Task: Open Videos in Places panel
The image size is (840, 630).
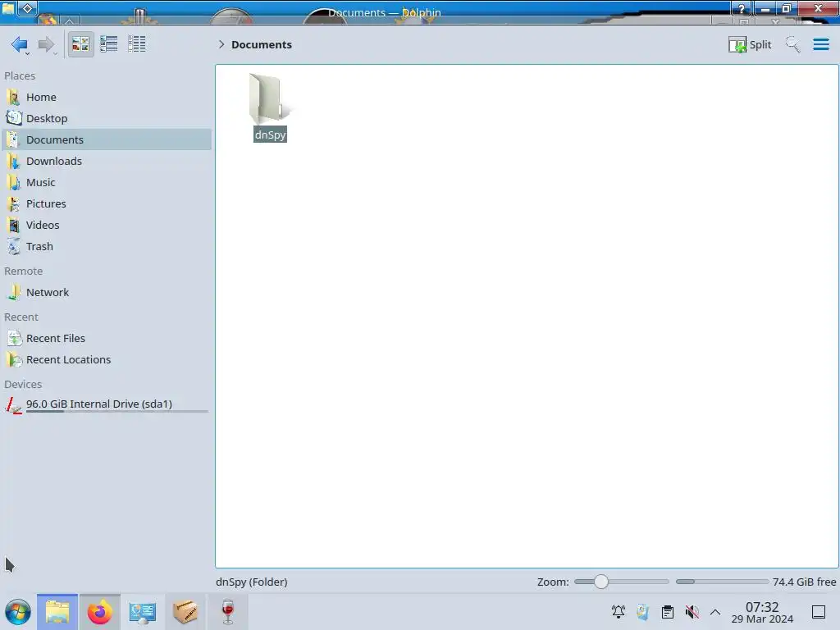Action: point(107,226)
